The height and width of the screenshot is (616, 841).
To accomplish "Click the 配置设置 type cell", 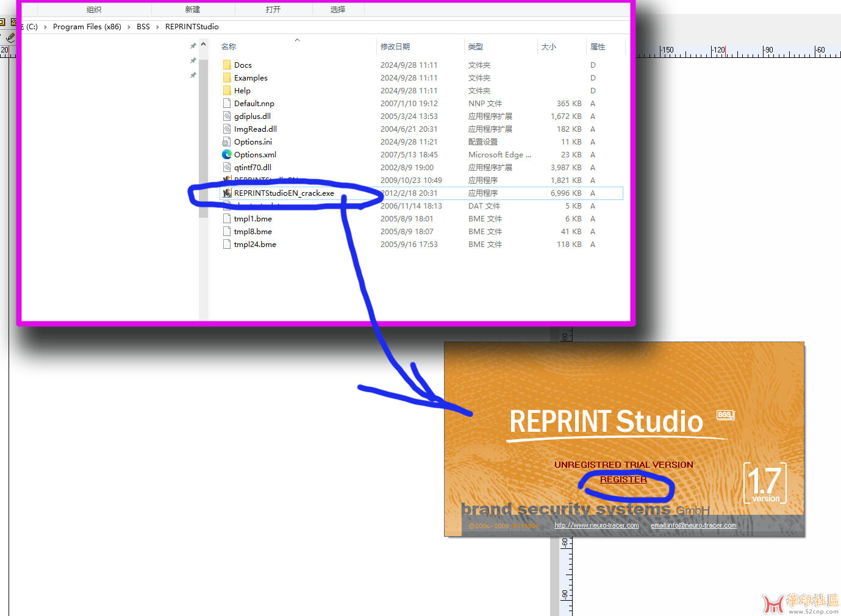I will pyautogui.click(x=483, y=141).
